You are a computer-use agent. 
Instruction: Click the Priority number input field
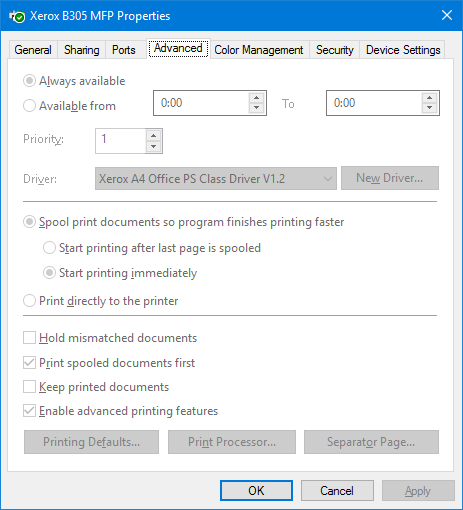121,141
